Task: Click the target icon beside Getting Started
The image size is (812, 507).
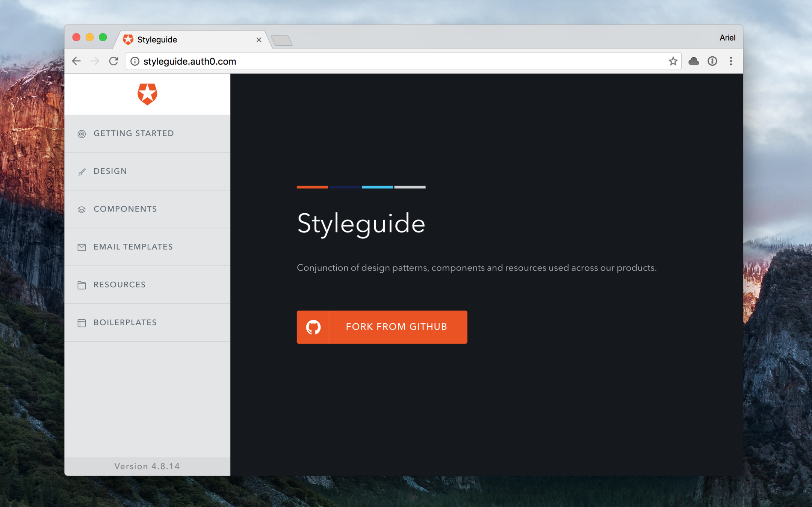Action: (x=82, y=134)
